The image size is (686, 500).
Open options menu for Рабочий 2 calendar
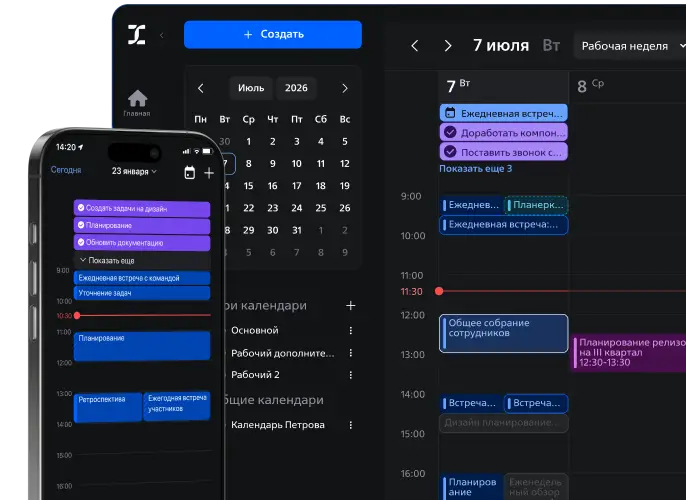350,375
